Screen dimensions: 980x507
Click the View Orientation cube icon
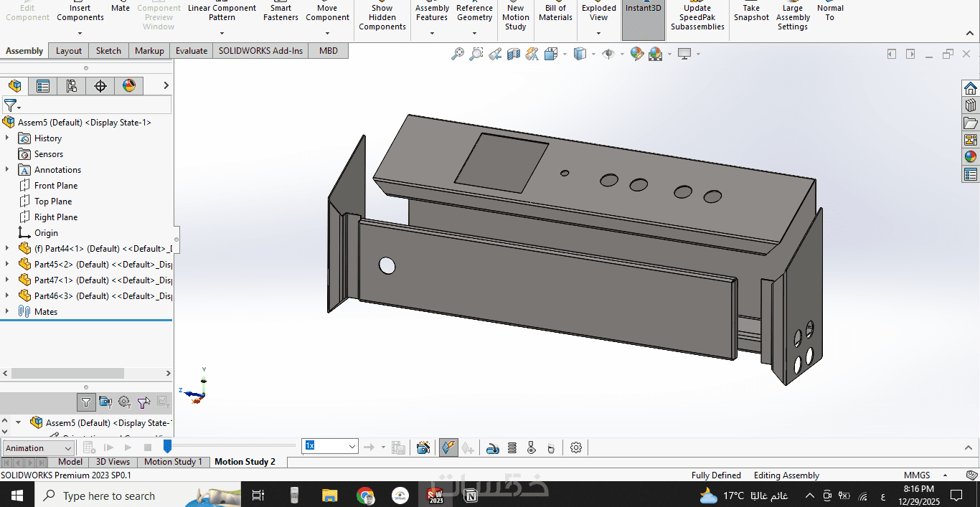551,54
